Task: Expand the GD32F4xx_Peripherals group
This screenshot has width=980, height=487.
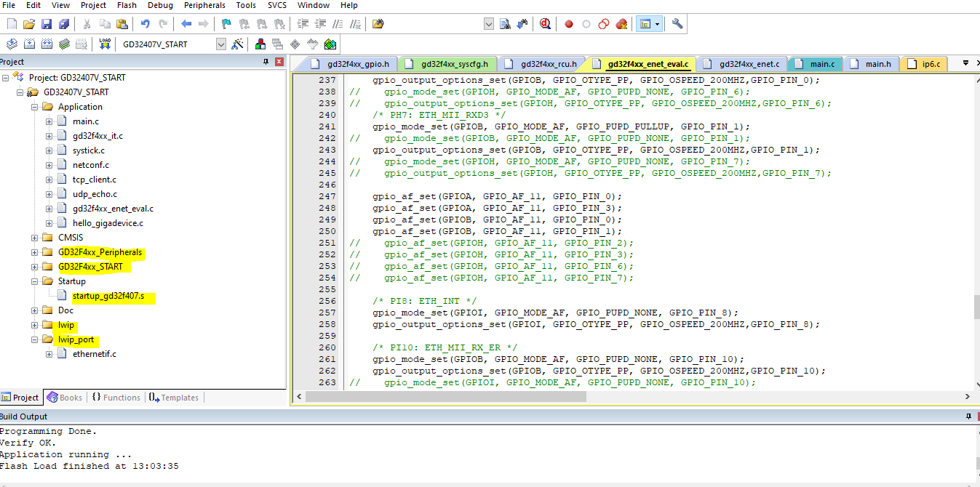Action: 35,252
